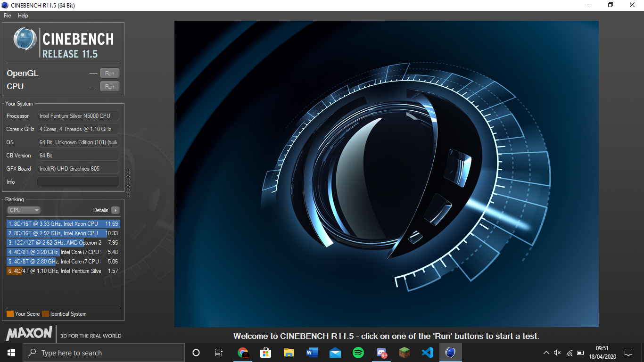The height and width of the screenshot is (362, 644).
Task: Open Discord from the taskbar
Action: point(381,353)
